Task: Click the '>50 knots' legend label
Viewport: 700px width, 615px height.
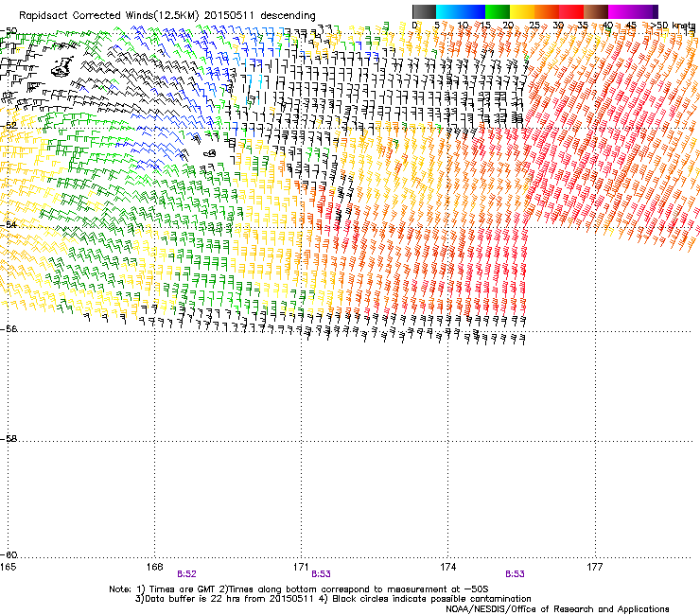Action: coord(673,26)
